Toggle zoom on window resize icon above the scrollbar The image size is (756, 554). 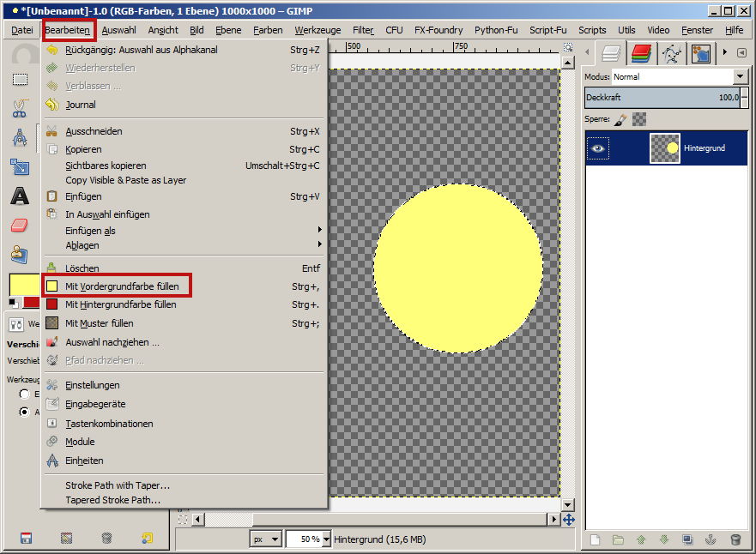568,47
